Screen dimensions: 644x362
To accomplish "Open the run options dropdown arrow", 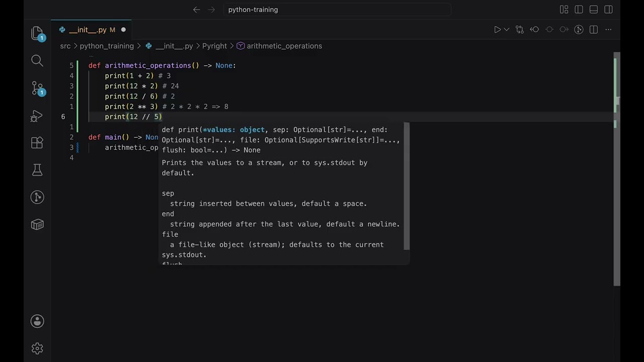I will 507,30.
